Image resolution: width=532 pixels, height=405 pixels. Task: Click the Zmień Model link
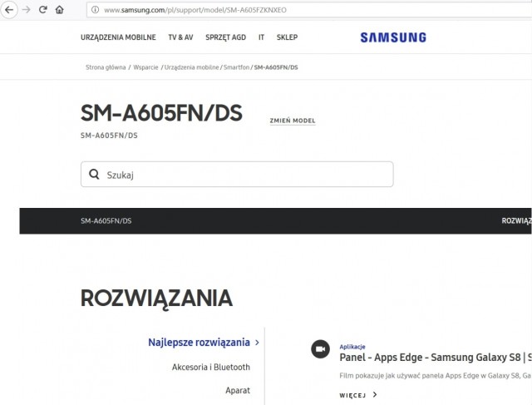pyautogui.click(x=293, y=121)
